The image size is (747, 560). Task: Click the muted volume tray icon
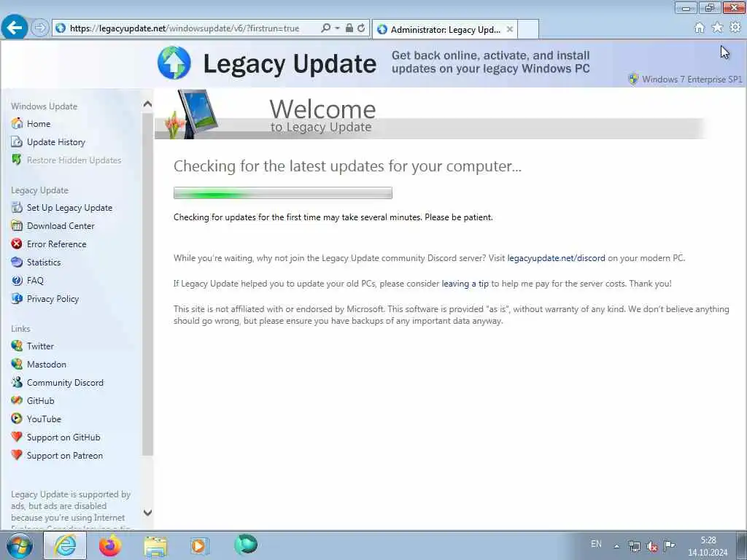point(652,546)
